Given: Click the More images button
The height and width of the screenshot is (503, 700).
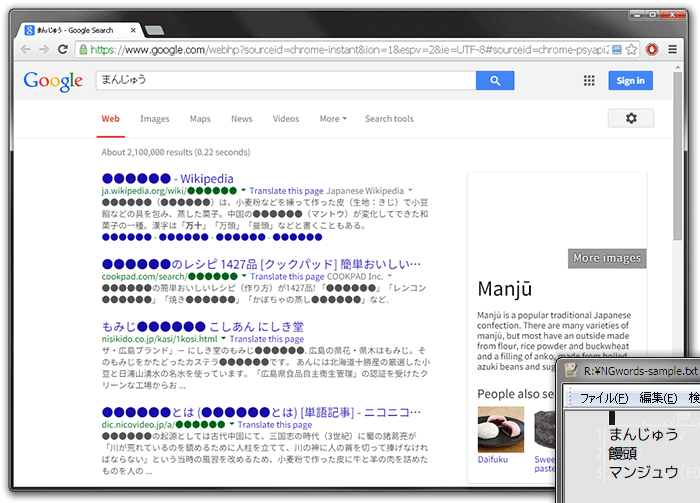Looking at the screenshot, I should (x=607, y=258).
